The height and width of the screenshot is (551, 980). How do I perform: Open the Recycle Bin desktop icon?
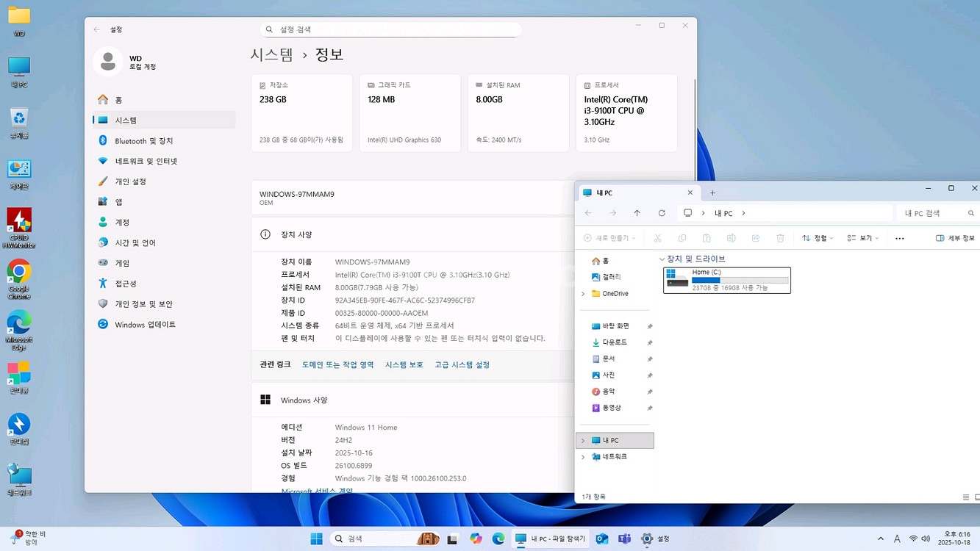click(19, 118)
